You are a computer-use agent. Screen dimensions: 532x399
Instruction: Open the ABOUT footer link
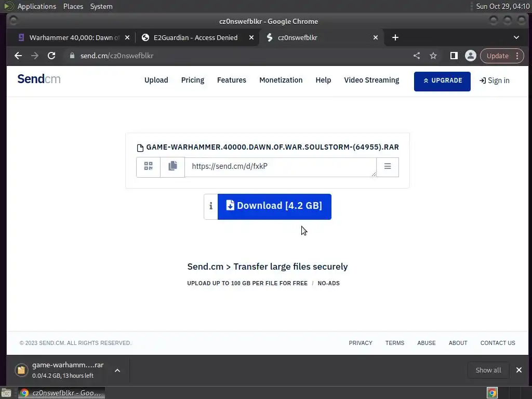click(458, 343)
